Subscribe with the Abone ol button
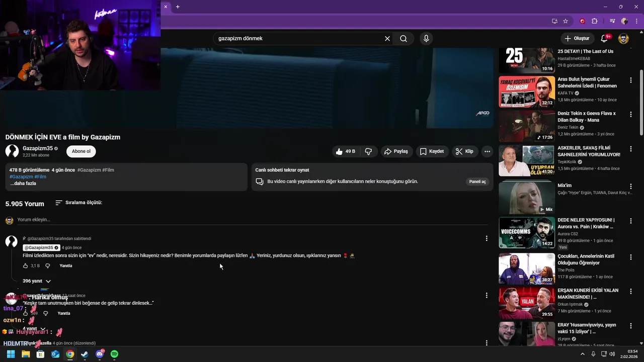The height and width of the screenshot is (362, 644). pos(81,151)
